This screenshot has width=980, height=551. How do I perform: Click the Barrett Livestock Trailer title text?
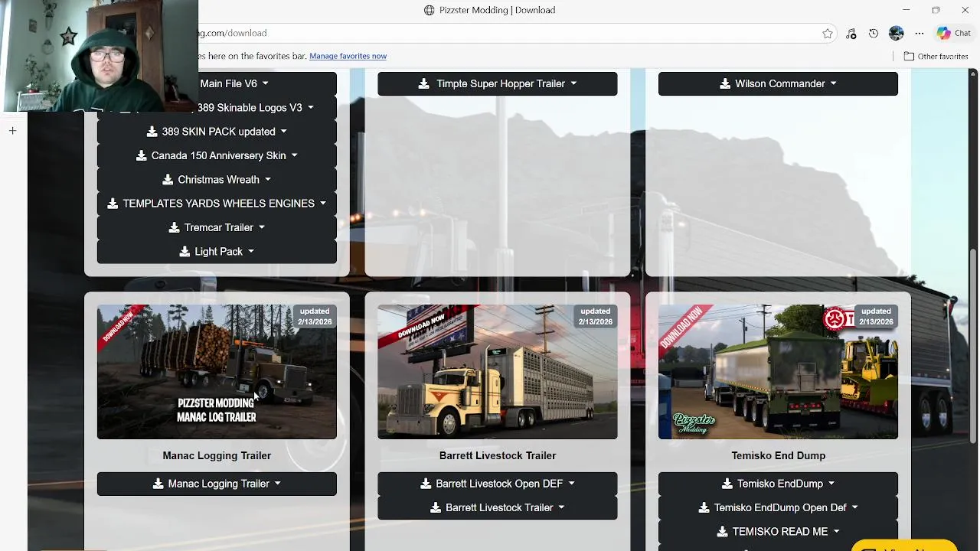click(x=498, y=455)
